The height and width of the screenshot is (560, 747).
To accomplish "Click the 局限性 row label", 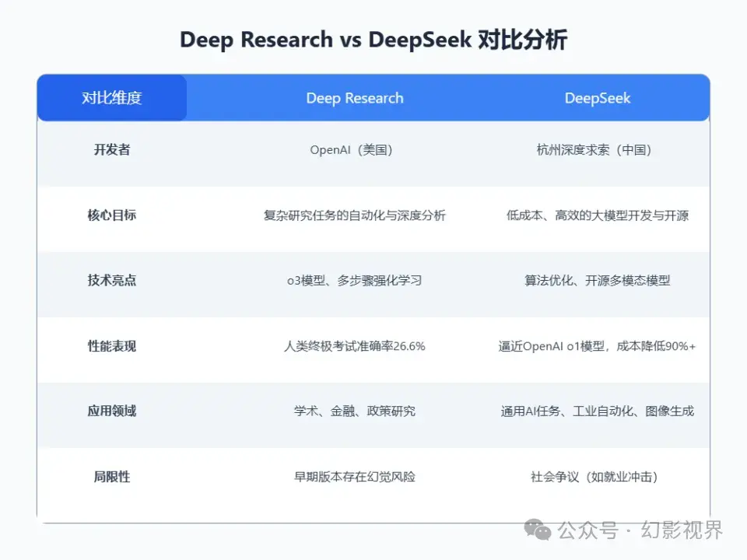I will [x=112, y=477].
